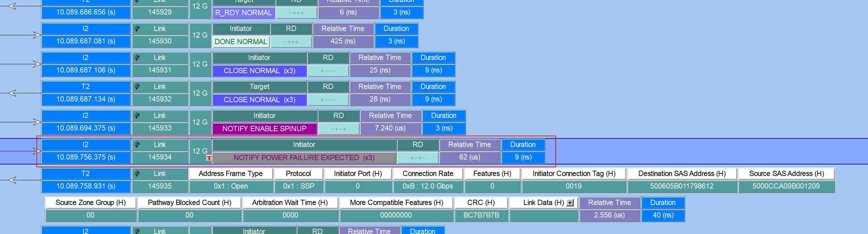Select relative time value 425 (ns)
Screen dimensions: 868x234
point(343,42)
